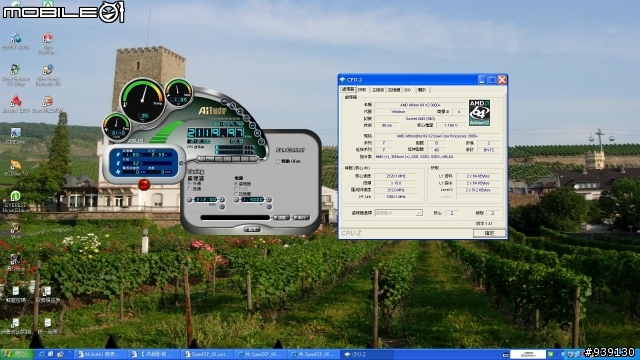This screenshot has height=360, width=640.
Task: Switch to the first CPU-Z tab (處理器)
Action: point(349,89)
